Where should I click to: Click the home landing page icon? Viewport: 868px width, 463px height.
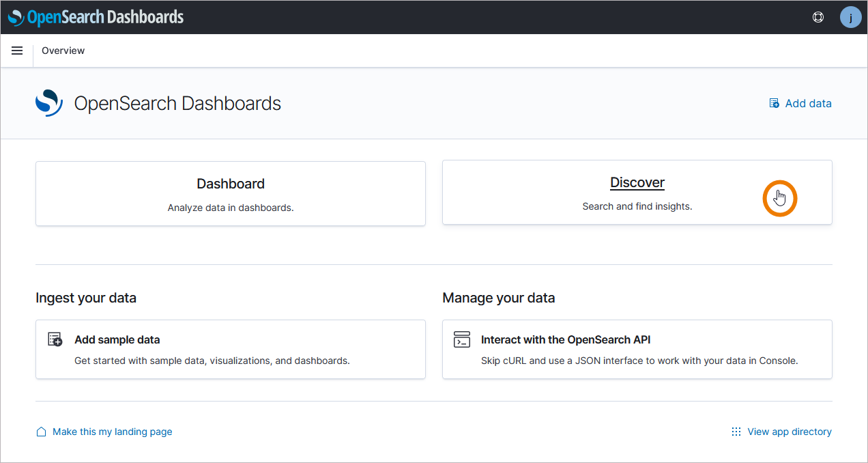click(x=42, y=432)
